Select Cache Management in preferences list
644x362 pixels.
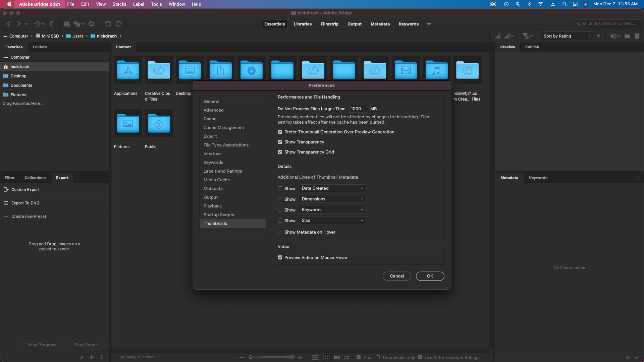pos(224,127)
